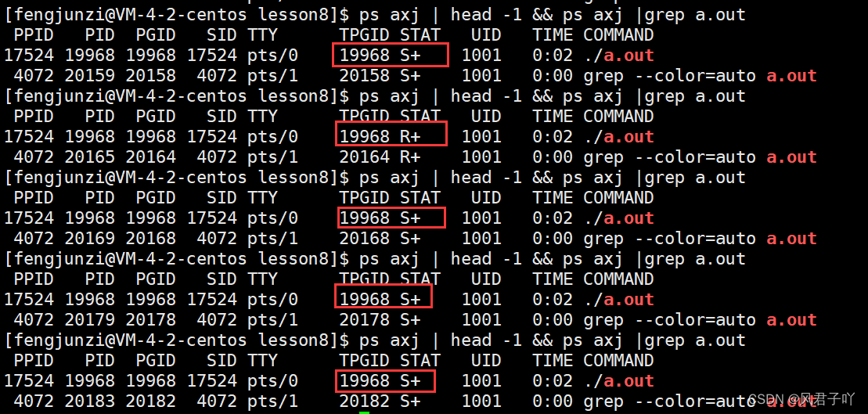Image resolution: width=868 pixels, height=414 pixels.
Task: Click UID 1001 on the PID 20183 row
Action: 481,401
